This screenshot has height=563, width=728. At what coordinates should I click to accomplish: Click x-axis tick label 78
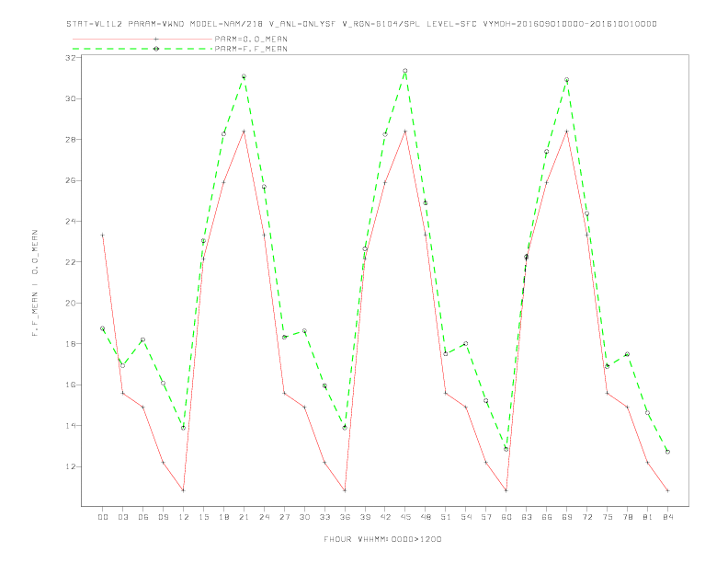pyautogui.click(x=627, y=517)
